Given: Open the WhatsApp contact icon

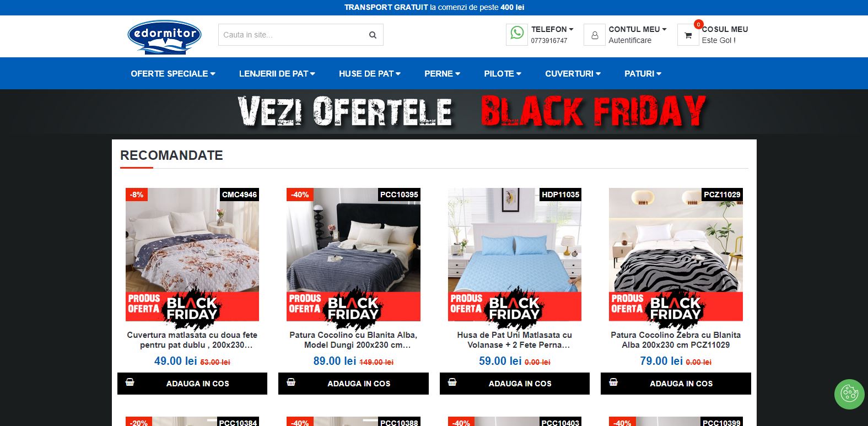Looking at the screenshot, I should [x=517, y=34].
